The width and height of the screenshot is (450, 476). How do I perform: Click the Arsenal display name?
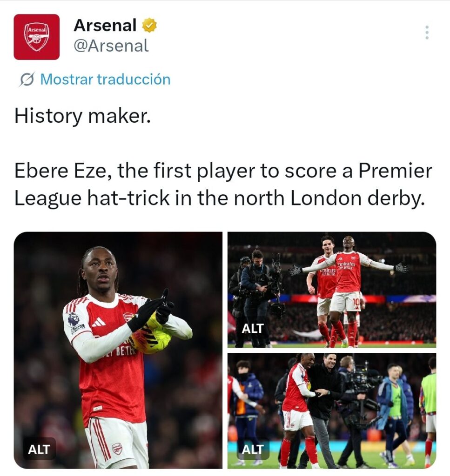pyautogui.click(x=105, y=26)
